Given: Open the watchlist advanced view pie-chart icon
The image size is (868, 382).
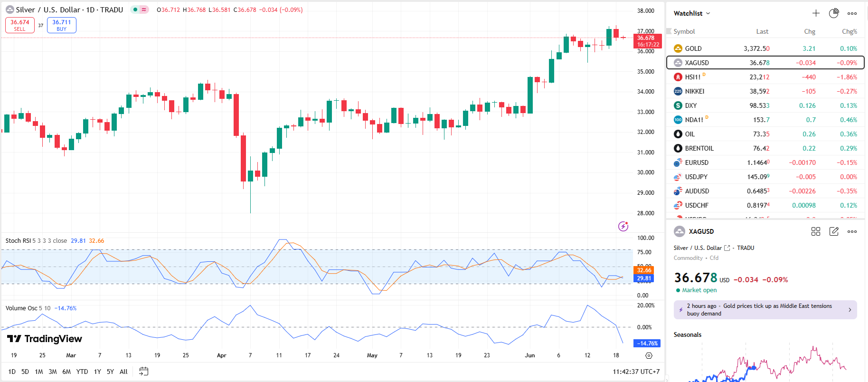Looking at the screenshot, I should 834,13.
